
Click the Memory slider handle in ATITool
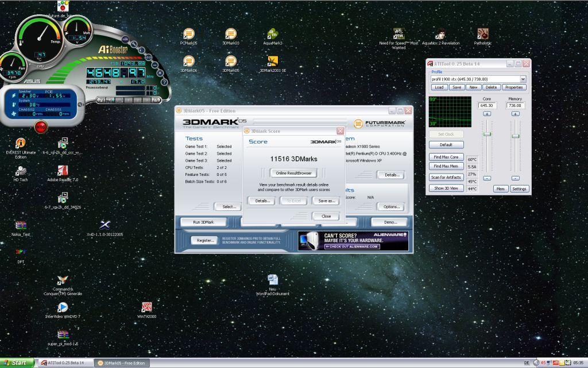tap(516, 136)
